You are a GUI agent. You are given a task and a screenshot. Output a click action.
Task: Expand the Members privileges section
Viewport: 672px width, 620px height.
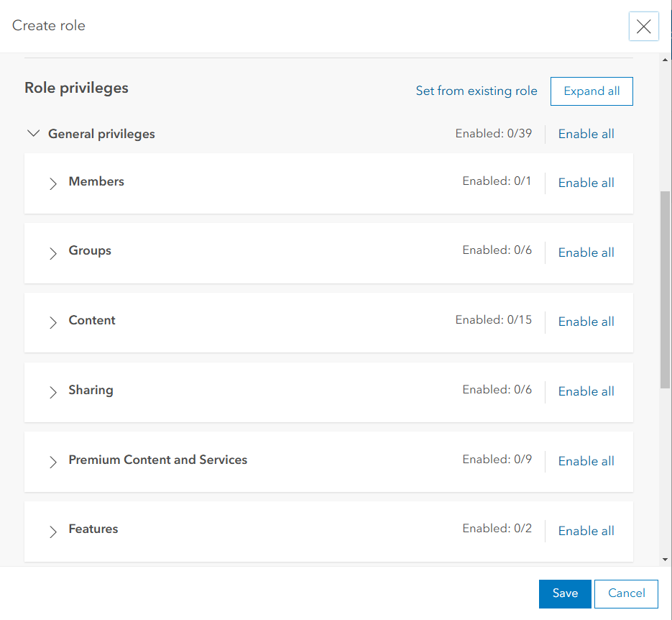tap(52, 183)
